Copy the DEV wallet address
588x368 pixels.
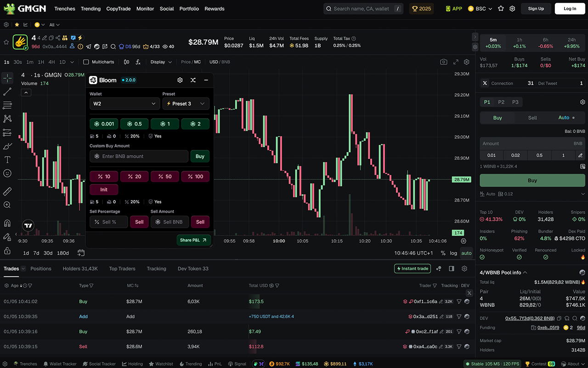click(x=559, y=318)
